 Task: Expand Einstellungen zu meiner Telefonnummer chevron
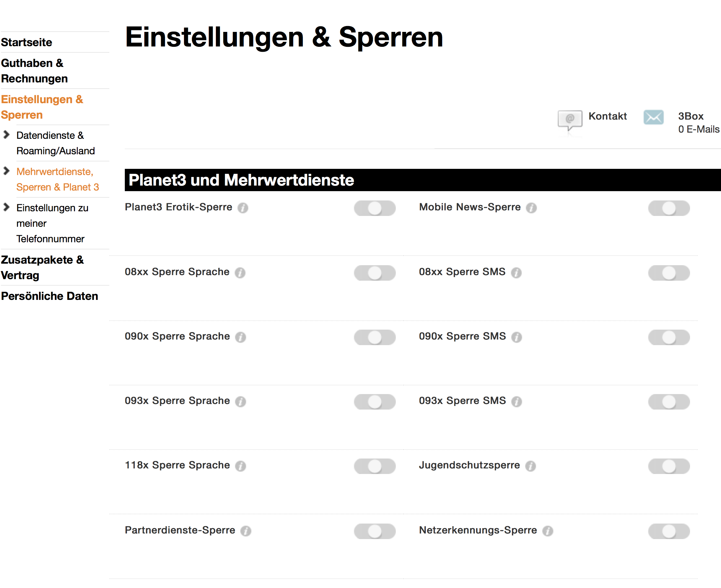point(6,207)
